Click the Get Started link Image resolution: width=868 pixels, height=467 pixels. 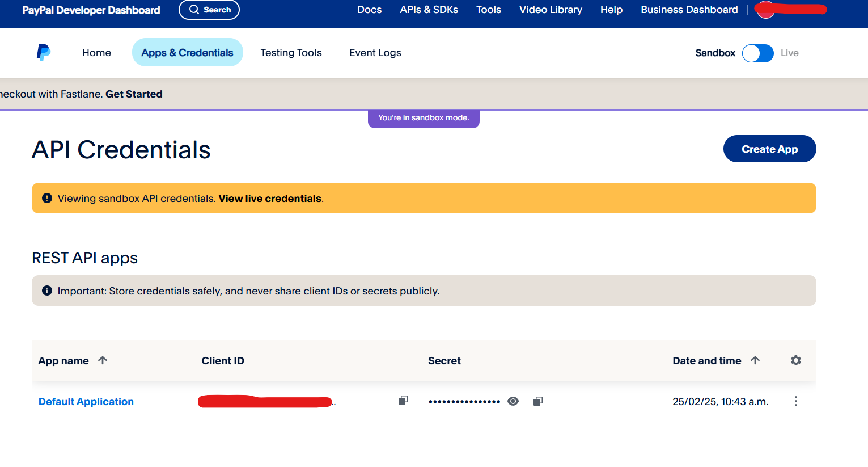tap(134, 94)
